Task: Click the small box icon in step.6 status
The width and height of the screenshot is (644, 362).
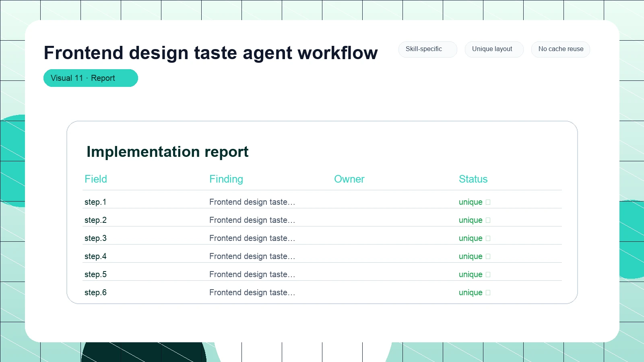Action: point(488,293)
